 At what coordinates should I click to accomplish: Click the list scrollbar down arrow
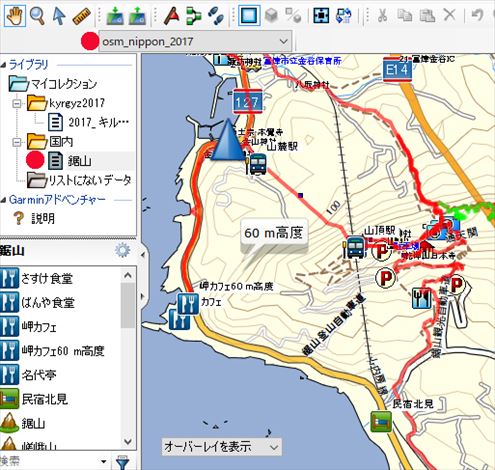point(128,441)
